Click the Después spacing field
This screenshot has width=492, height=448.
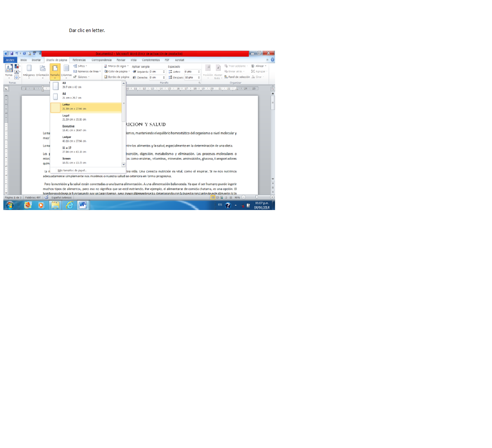pyautogui.click(x=192, y=77)
